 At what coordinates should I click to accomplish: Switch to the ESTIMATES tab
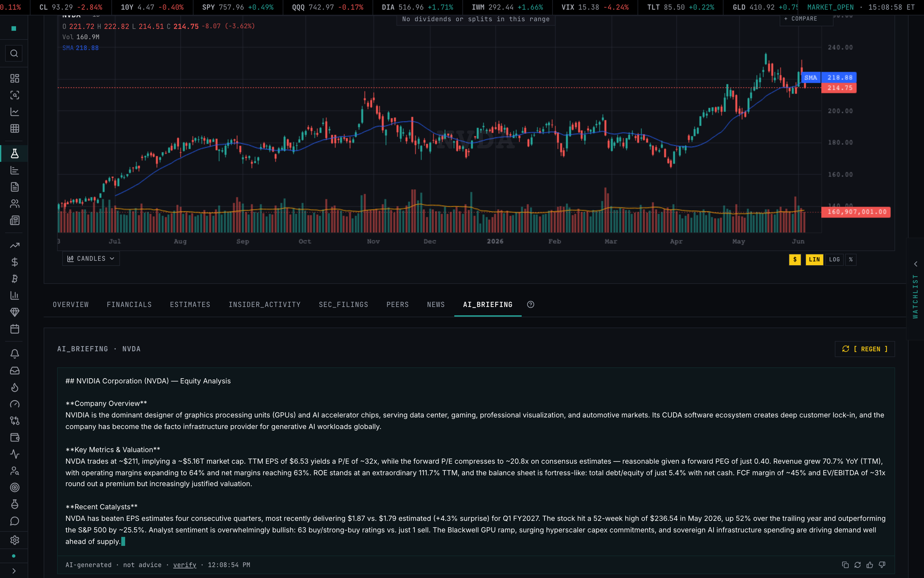click(x=190, y=305)
